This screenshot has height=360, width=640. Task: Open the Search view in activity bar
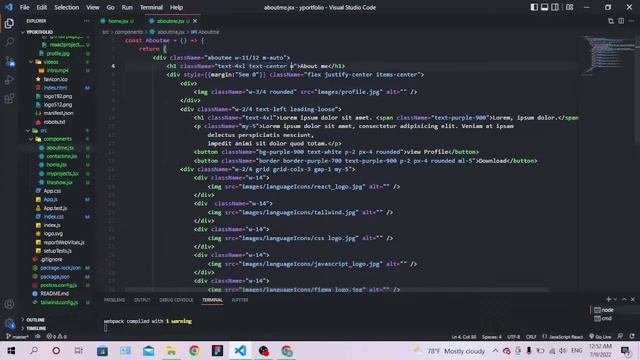coord(9,42)
